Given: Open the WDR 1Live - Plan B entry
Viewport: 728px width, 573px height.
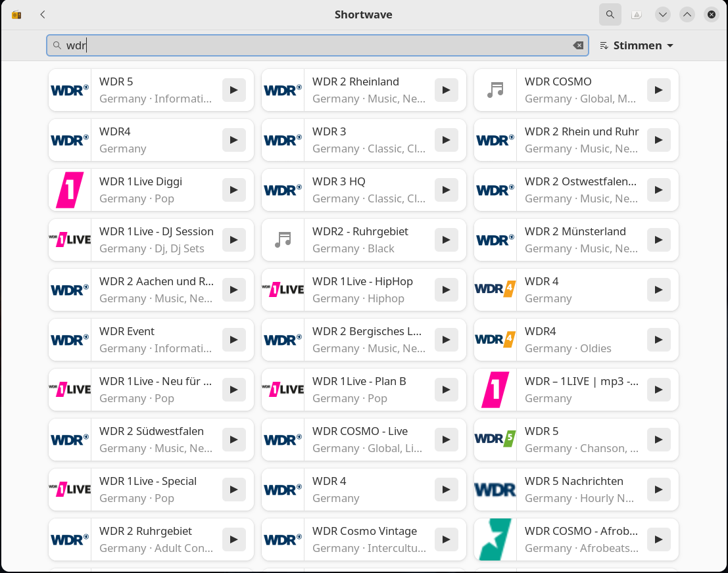Looking at the screenshot, I should (368, 390).
